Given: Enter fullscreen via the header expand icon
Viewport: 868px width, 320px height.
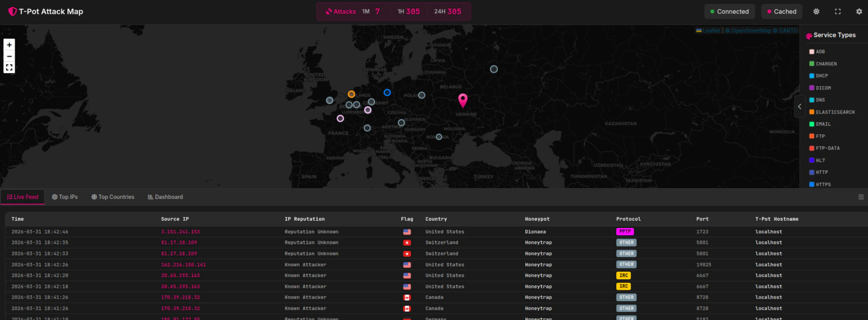Looking at the screenshot, I should (838, 11).
